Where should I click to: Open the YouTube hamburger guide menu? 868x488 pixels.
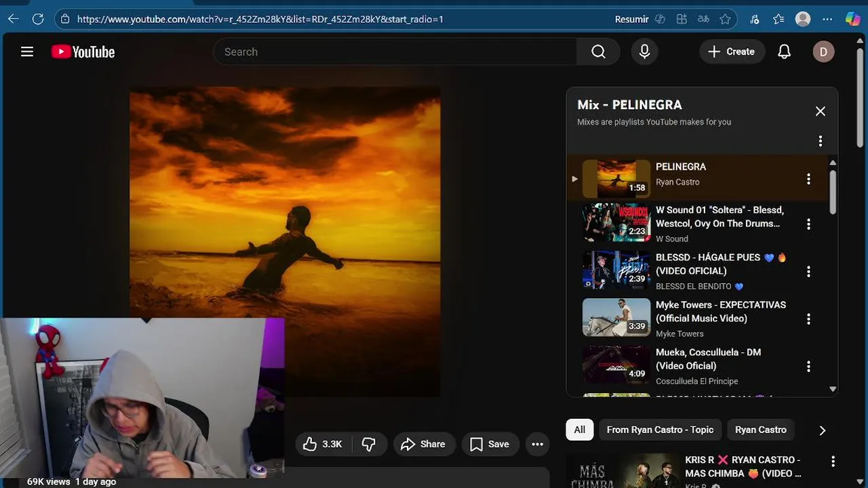click(x=27, y=52)
